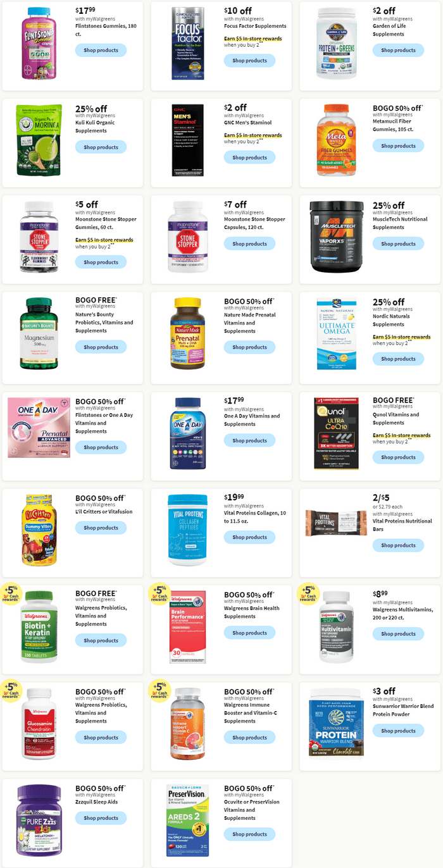Image resolution: width=443 pixels, height=868 pixels.
Task: Click the MuscleTech VaporX5 tub image
Action: coord(337,237)
